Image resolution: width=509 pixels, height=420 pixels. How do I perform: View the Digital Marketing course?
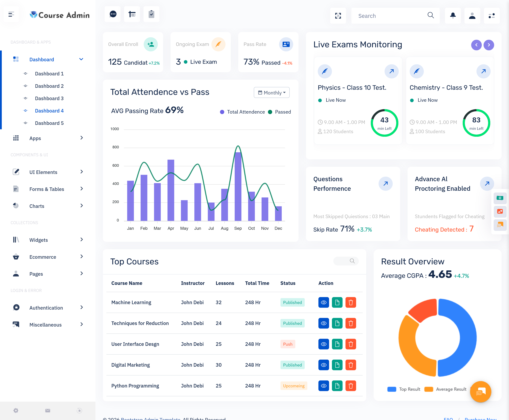tap(324, 365)
